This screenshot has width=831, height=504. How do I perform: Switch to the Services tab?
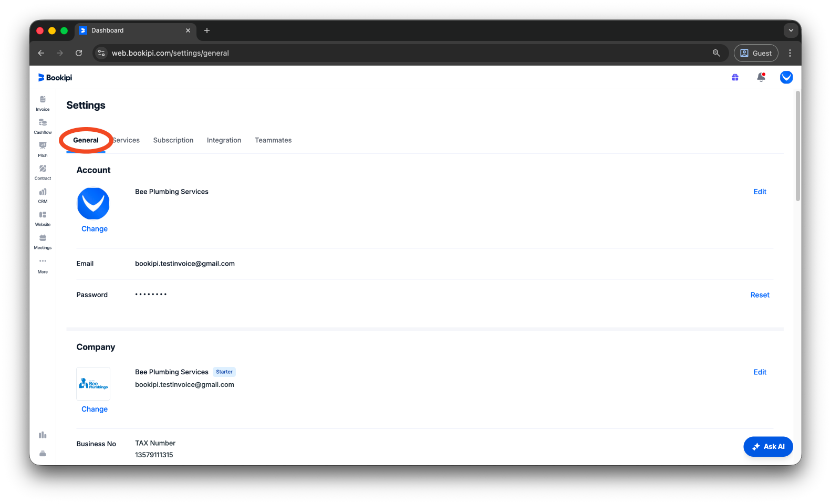pos(126,140)
